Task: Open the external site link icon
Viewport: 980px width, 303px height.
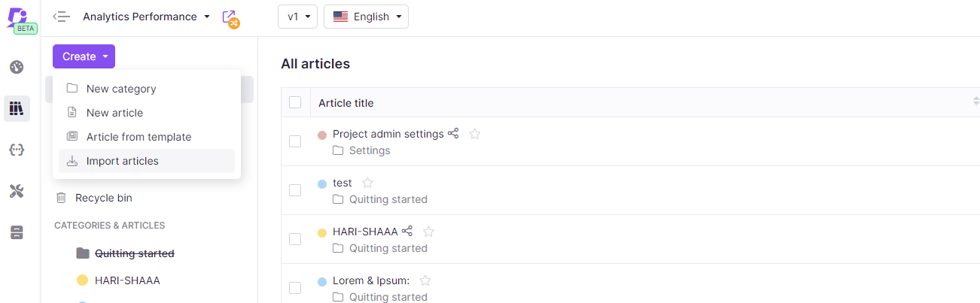Action: point(231,18)
